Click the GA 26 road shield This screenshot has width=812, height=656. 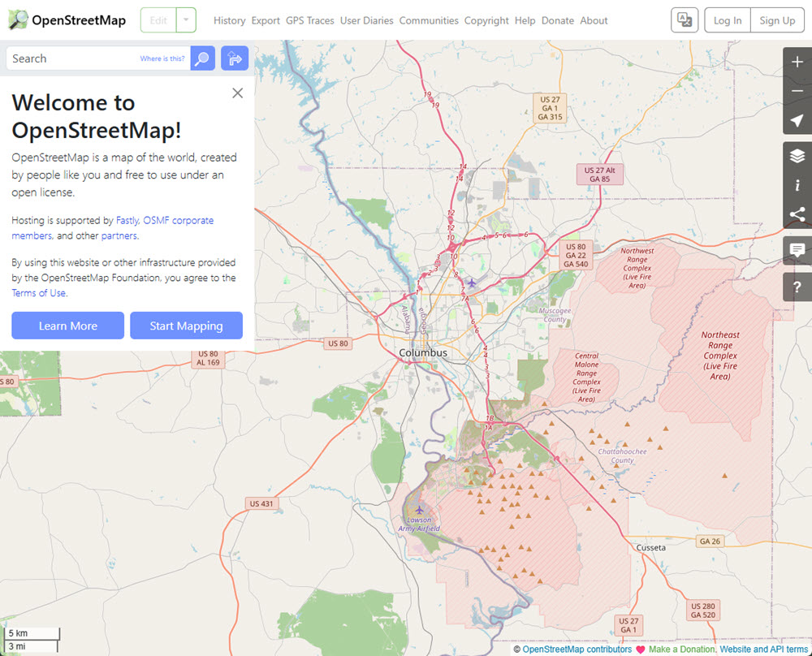[x=710, y=541]
